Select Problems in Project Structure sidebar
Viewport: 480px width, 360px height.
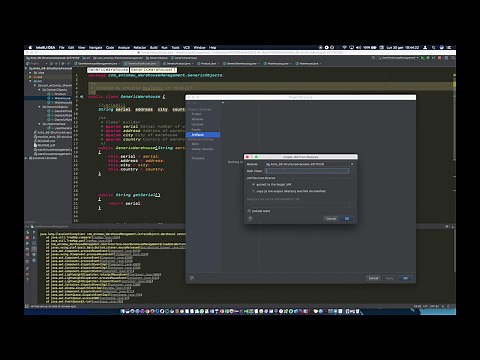198,158
